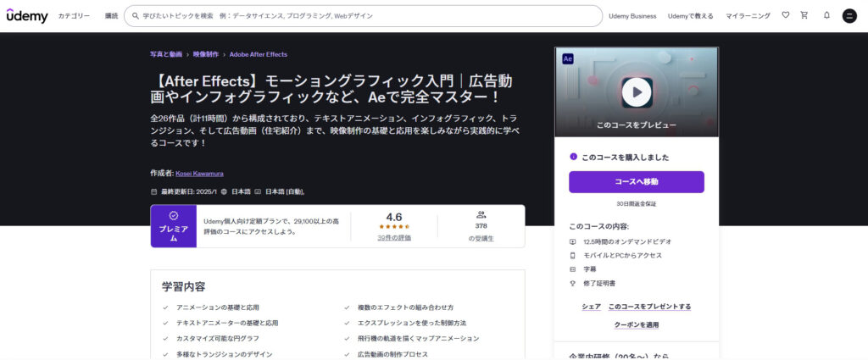Click the Udemy logo
This screenshot has width=868, height=360.
coord(27,15)
